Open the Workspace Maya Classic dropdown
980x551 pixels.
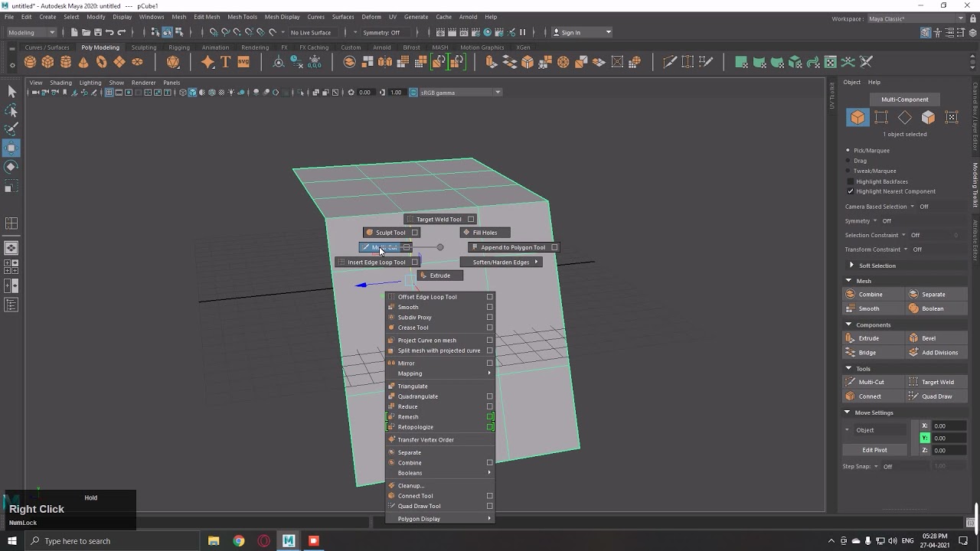pos(916,18)
